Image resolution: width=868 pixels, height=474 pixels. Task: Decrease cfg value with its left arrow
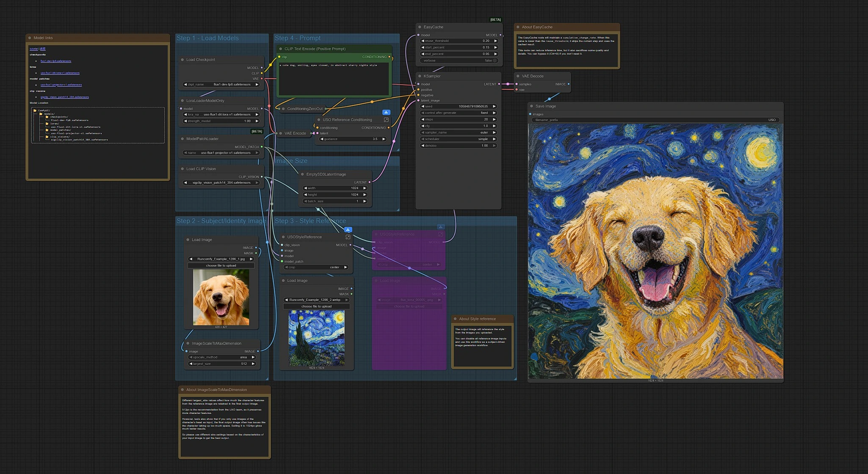tap(423, 126)
